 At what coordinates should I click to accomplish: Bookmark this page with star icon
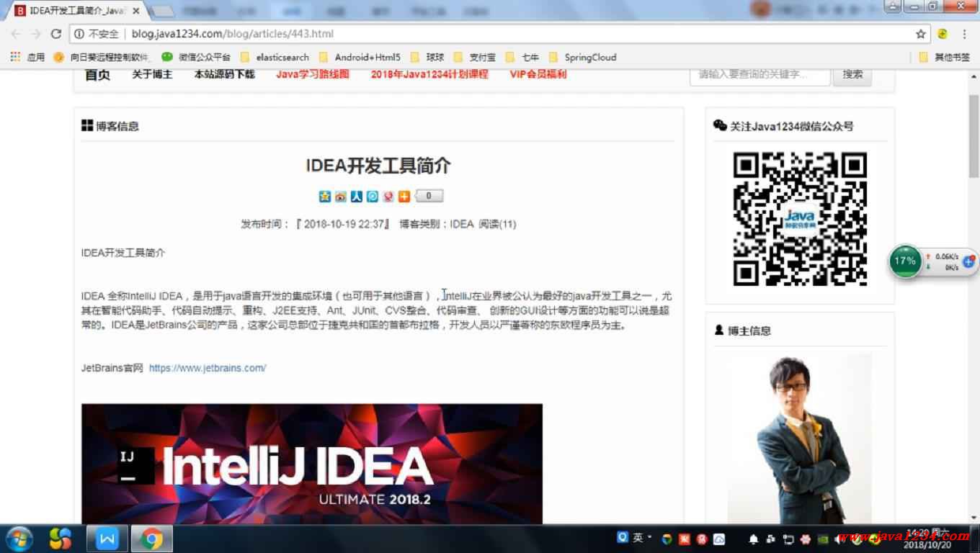click(920, 34)
